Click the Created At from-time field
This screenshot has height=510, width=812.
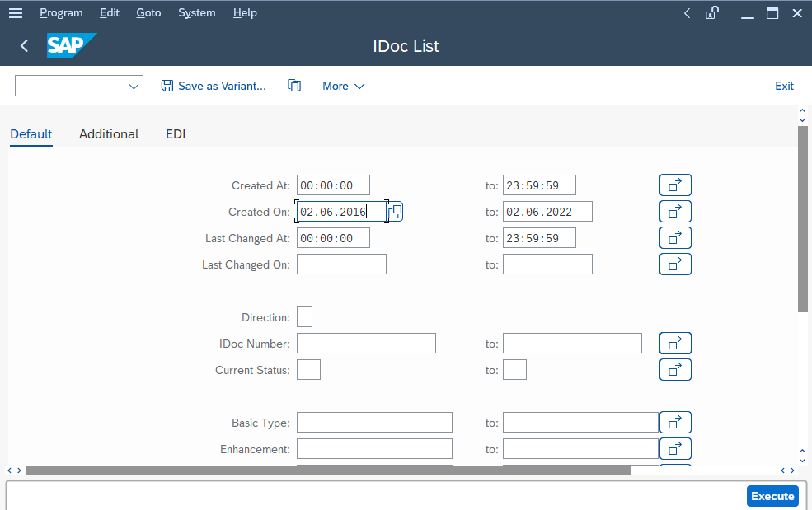(x=333, y=185)
